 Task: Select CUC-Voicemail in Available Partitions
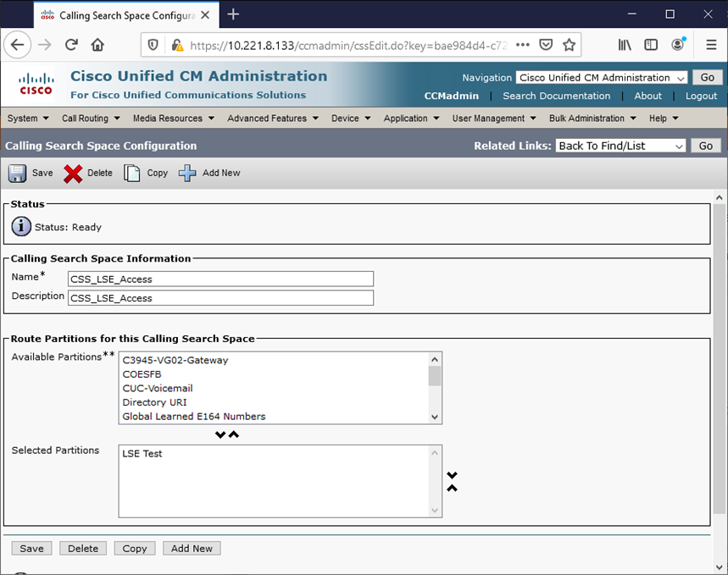coord(158,389)
